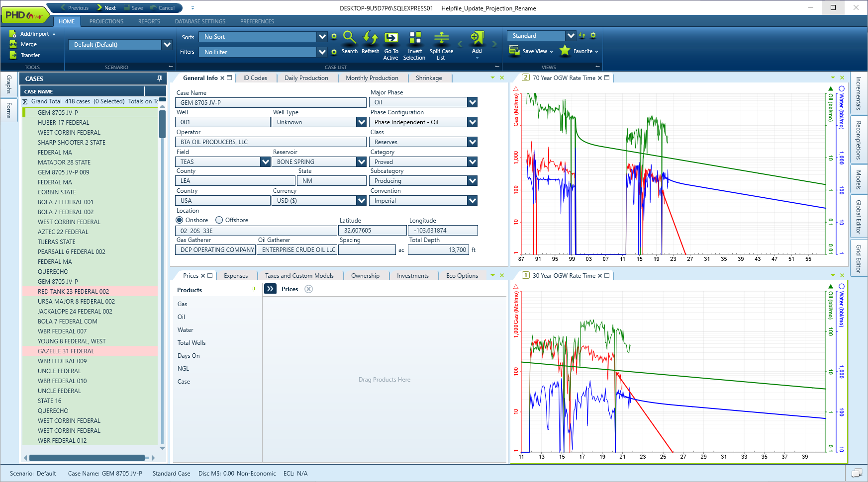Screen dimensions: 868x482
Task: Switch to the Monthly Production tab
Action: click(x=372, y=78)
